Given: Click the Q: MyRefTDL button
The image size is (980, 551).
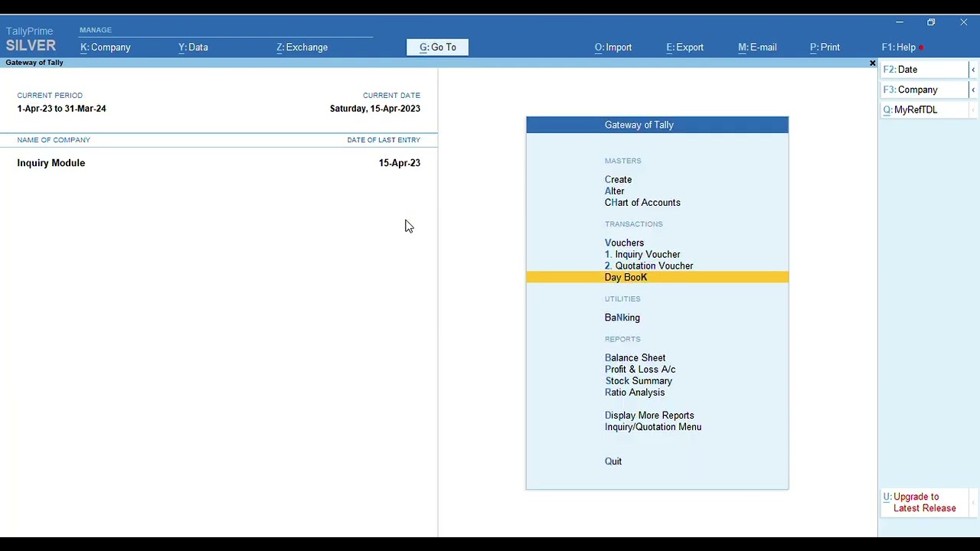Looking at the screenshot, I should coord(924,109).
